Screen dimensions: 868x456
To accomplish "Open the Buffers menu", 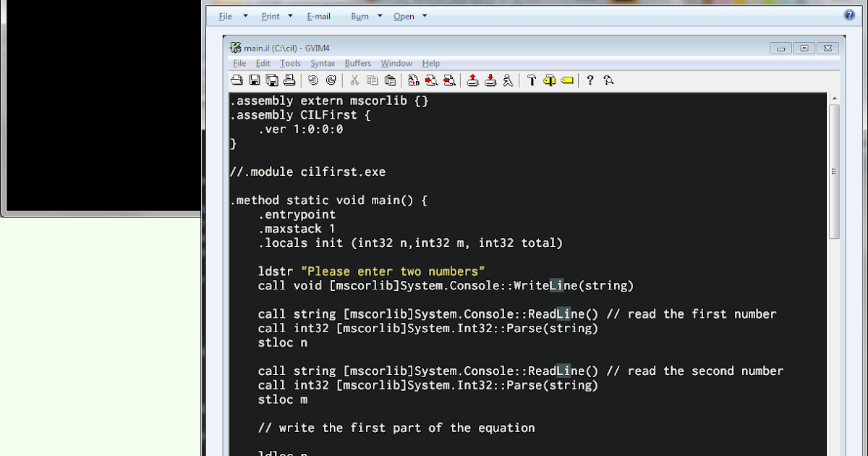I will 358,63.
